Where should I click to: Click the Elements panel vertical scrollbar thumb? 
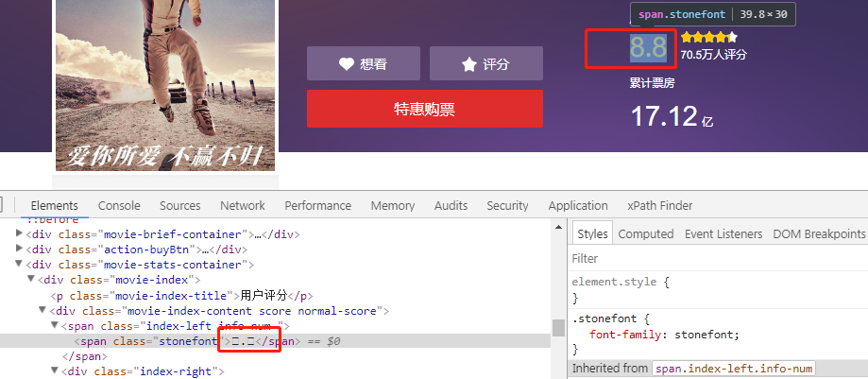pos(558,328)
